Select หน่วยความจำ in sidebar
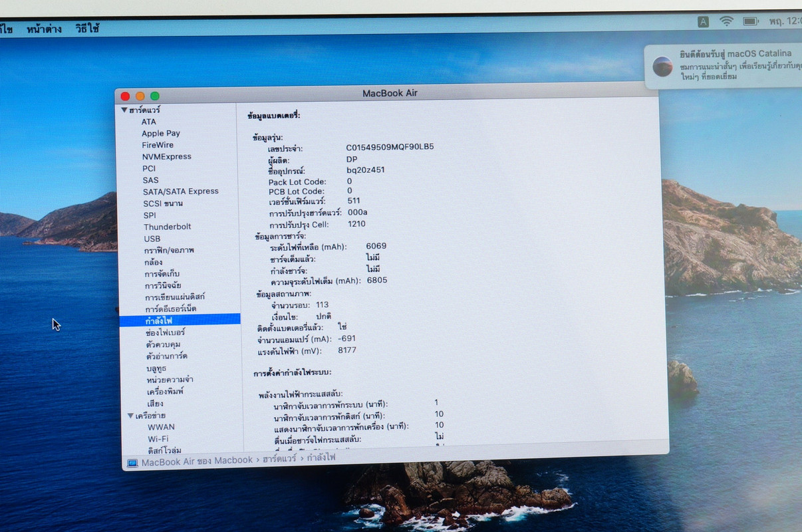The image size is (802, 532). (x=170, y=380)
